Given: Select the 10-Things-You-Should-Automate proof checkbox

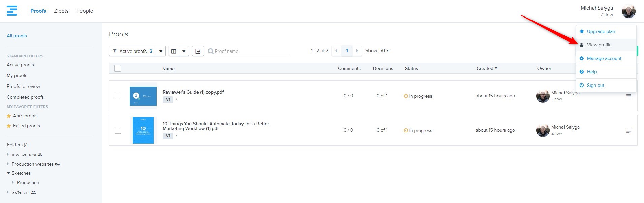Looking at the screenshot, I should 118,130.
